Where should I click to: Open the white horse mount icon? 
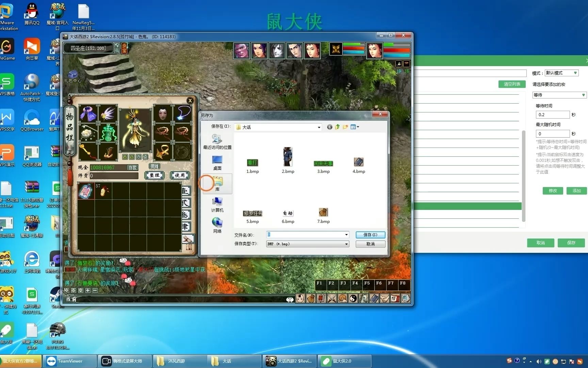tap(363, 298)
